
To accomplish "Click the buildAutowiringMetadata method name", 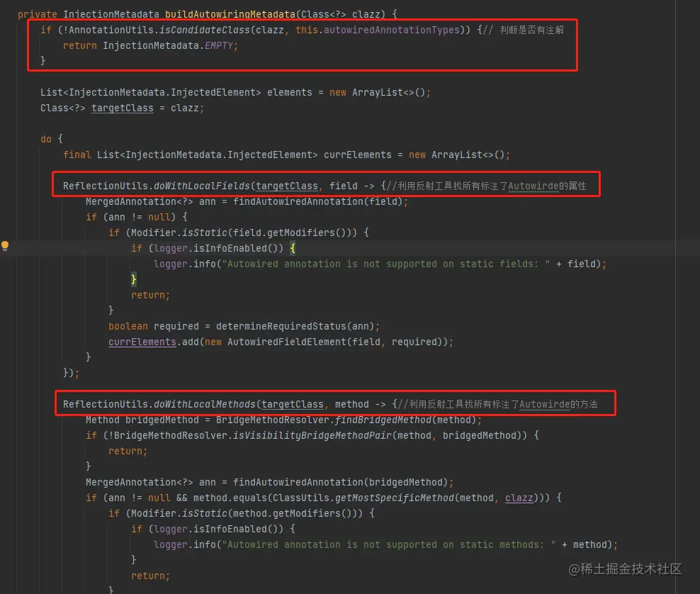I will click(230, 14).
